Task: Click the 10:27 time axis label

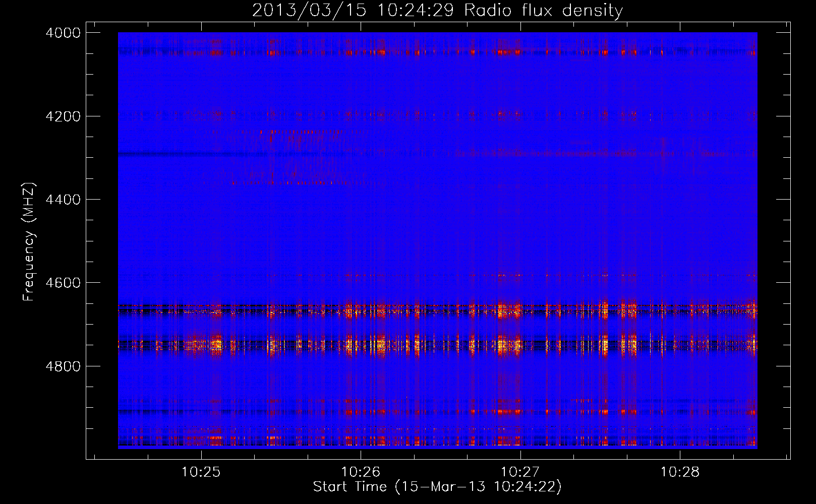Action: pos(520,472)
